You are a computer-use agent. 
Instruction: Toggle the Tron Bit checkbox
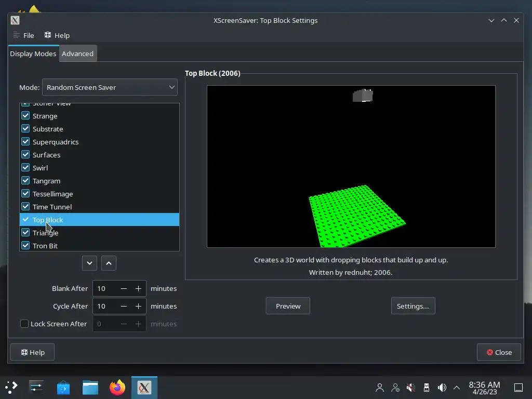[x=25, y=245]
